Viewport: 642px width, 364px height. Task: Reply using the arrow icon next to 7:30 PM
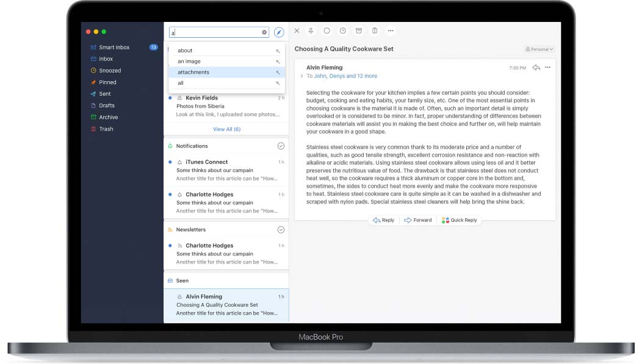tap(536, 69)
